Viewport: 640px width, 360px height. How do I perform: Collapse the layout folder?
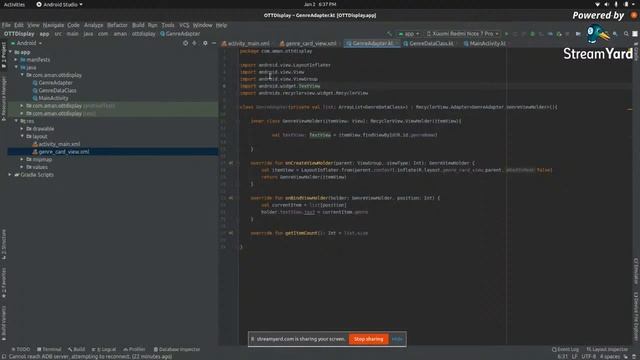tap(22, 136)
